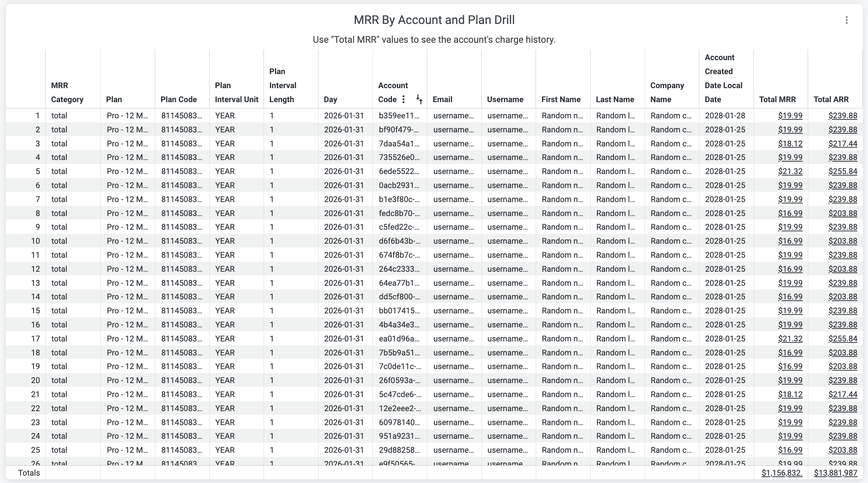This screenshot has height=483, width=868.
Task: Open the Account Code column options menu
Action: pyautogui.click(x=403, y=99)
